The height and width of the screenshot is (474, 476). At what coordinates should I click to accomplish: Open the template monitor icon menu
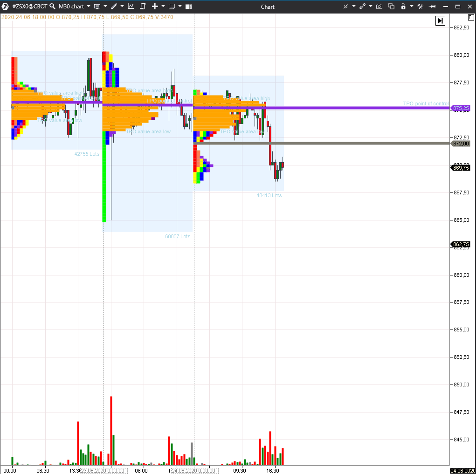point(97,7)
